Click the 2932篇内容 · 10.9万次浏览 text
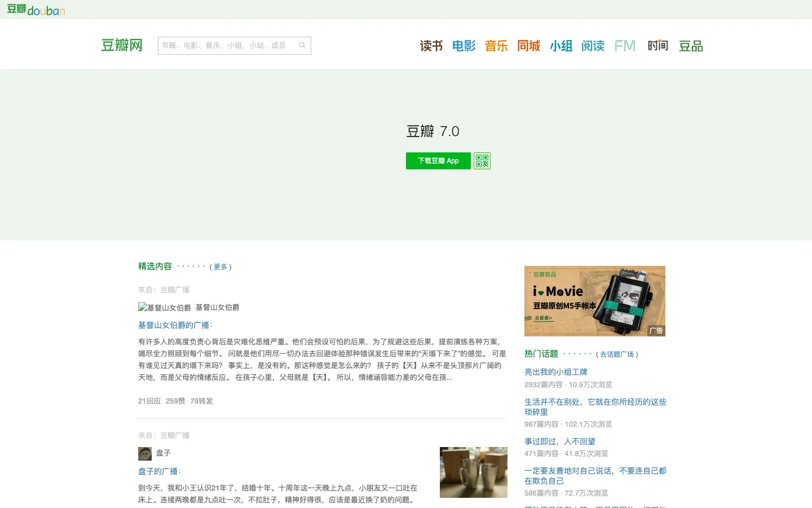The height and width of the screenshot is (508, 812). [x=568, y=385]
